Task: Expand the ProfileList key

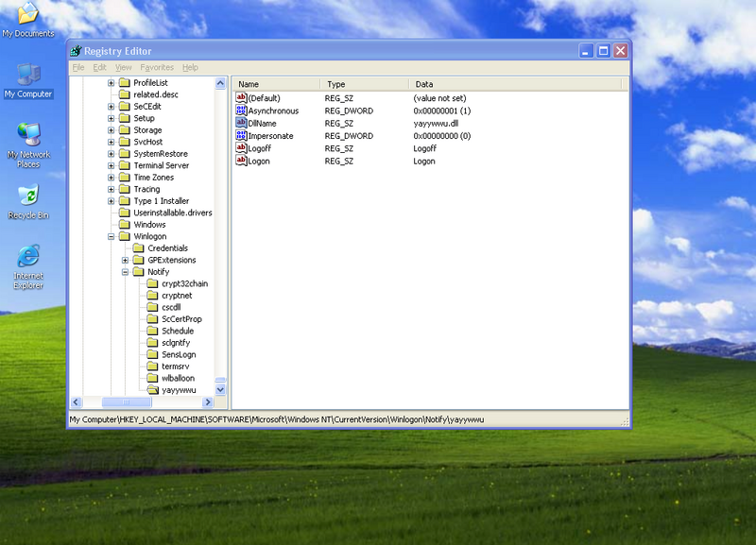Action: (x=111, y=83)
